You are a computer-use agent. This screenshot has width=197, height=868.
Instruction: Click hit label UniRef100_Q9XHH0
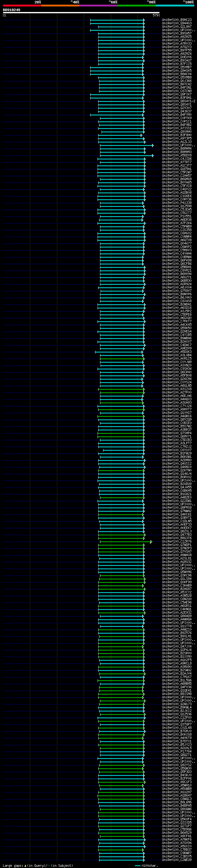tap(176, 132)
